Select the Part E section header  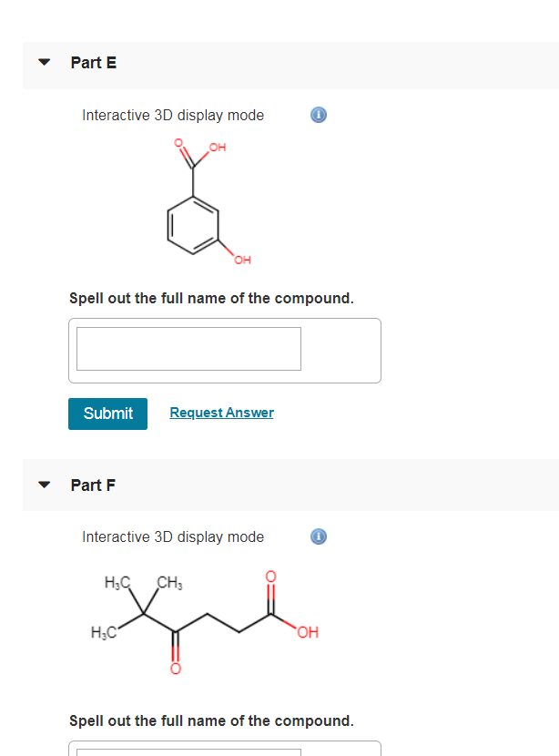coord(93,62)
